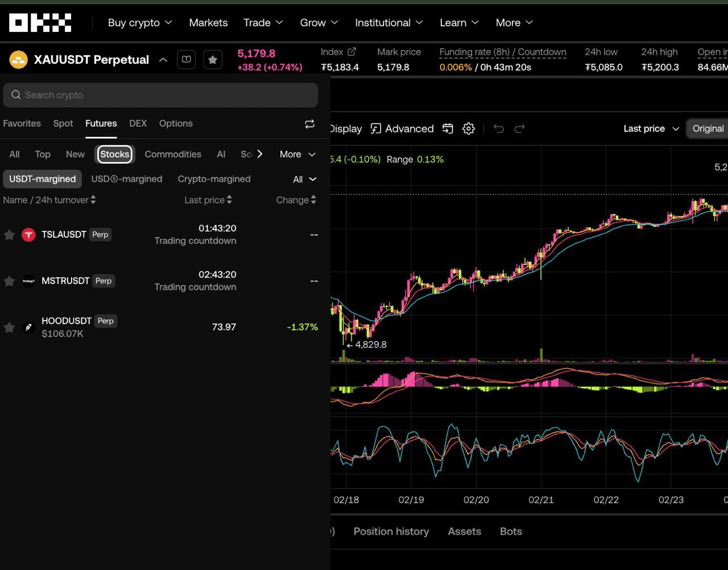Toggle MSTRUSDT as a favorite
Viewport: 728px width, 570px height.
pos(9,280)
